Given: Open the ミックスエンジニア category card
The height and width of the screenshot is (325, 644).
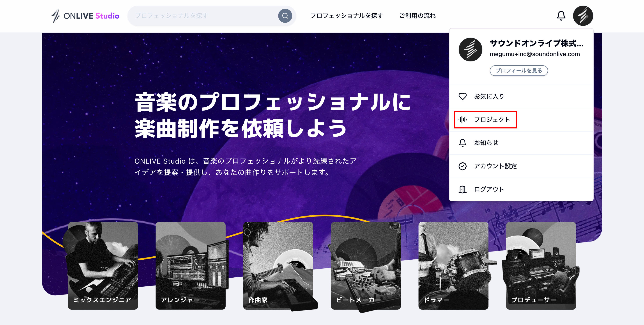Looking at the screenshot, I should [x=103, y=265].
